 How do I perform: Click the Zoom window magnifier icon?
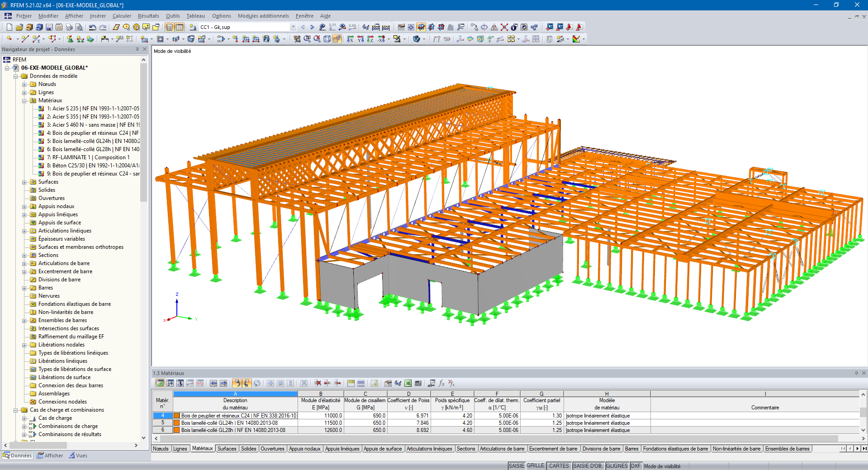coord(307,39)
